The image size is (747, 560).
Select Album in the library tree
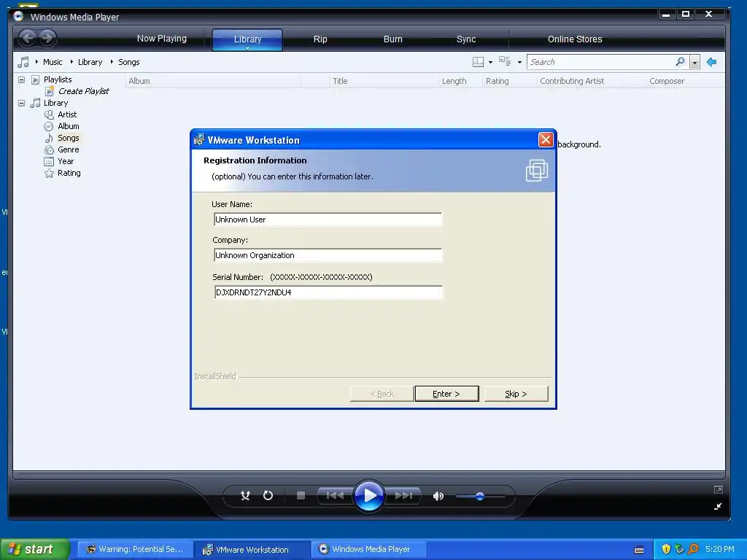68,126
